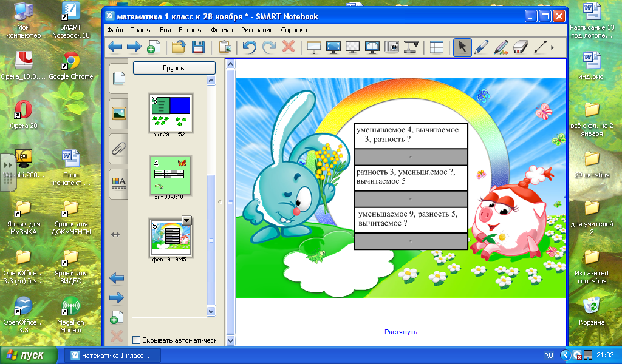This screenshot has height=364, width=622.
Task: Reveal answer under third gray bar
Action: [x=411, y=241]
